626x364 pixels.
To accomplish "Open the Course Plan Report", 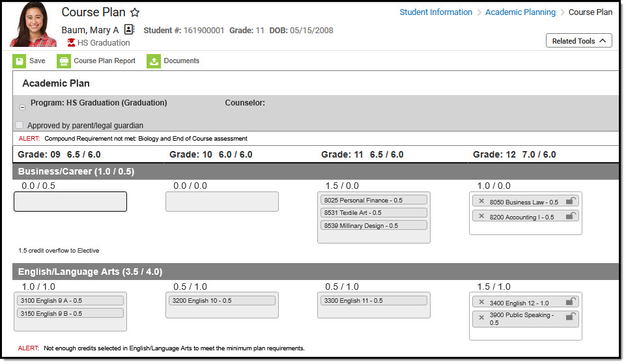I will (105, 61).
